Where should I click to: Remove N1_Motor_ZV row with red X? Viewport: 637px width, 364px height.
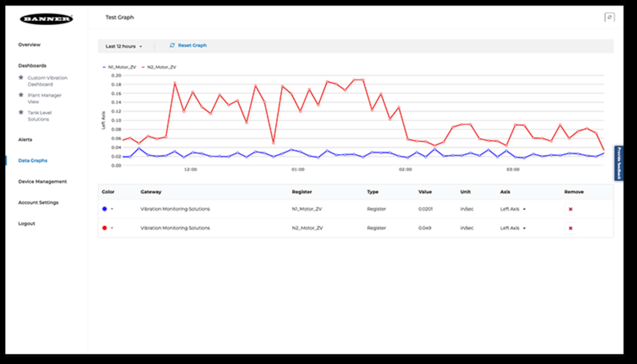(570, 209)
